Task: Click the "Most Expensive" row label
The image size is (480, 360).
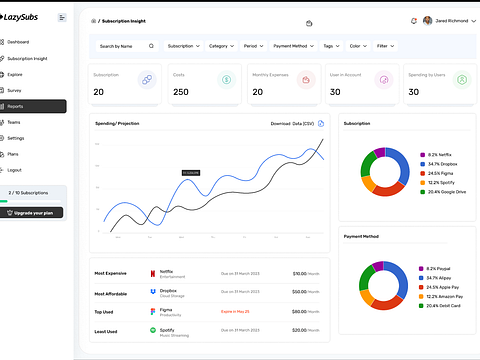Action: coord(110,273)
